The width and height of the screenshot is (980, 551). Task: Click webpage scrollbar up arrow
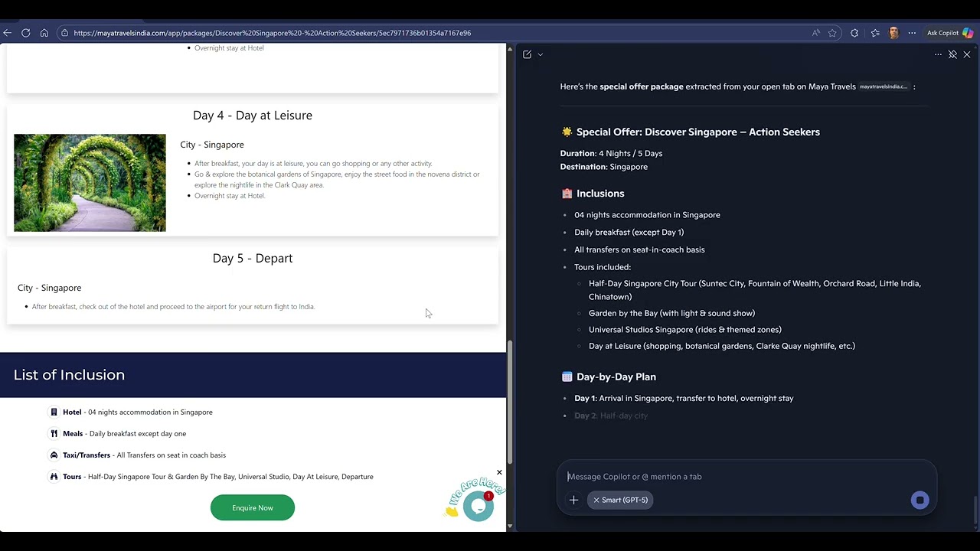coord(510,49)
